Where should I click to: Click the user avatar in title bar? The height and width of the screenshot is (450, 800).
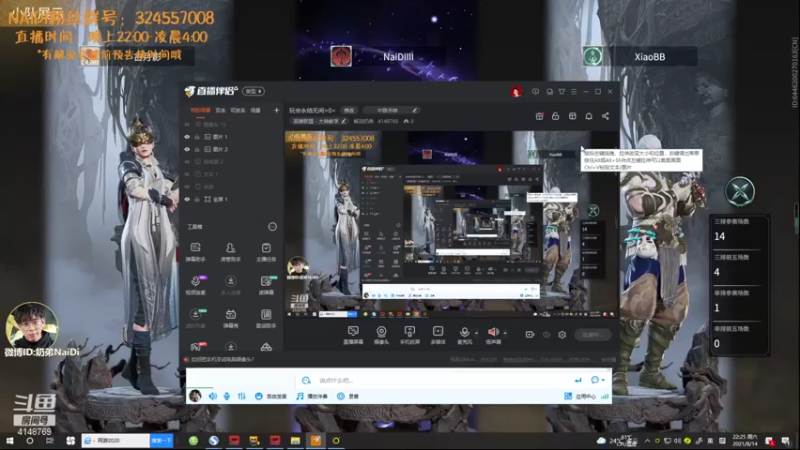click(516, 92)
